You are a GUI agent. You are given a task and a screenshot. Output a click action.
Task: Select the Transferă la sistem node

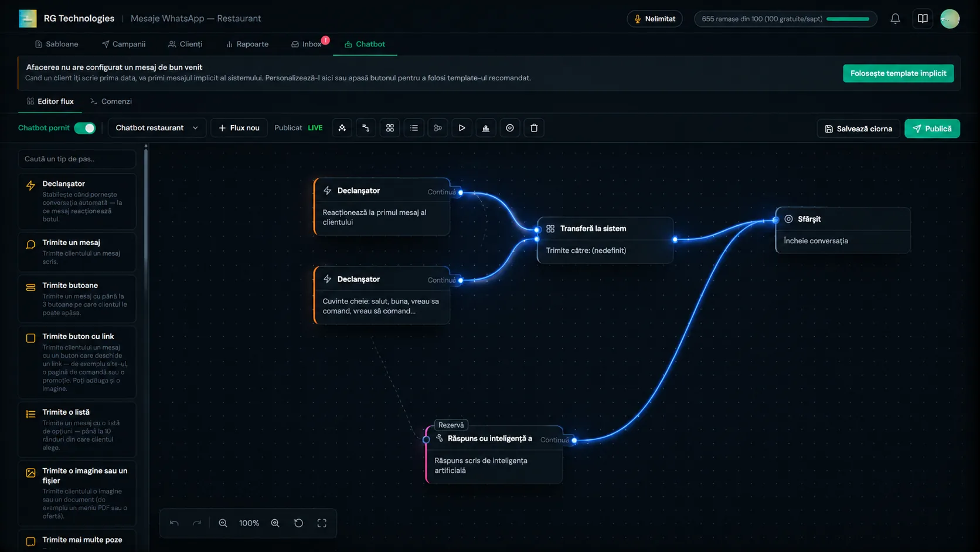click(605, 240)
